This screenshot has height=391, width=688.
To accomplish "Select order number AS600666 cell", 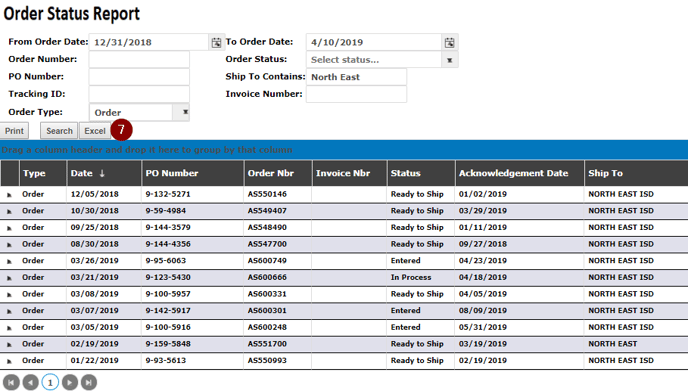I will click(278, 277).
